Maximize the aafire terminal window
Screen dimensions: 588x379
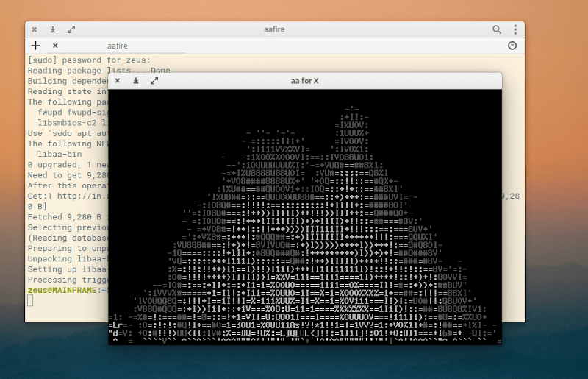pyautogui.click(x=71, y=30)
